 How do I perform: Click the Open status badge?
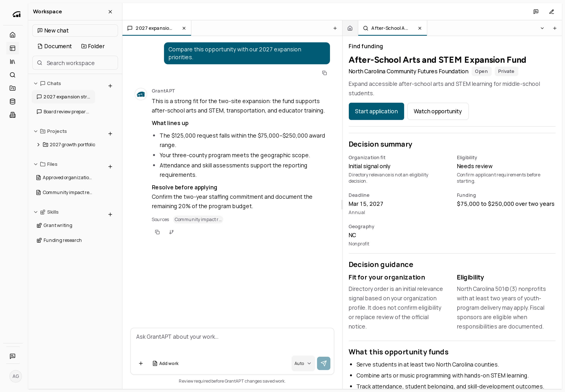click(x=481, y=71)
